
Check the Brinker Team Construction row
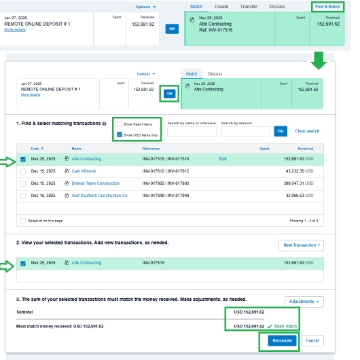coord(23,184)
